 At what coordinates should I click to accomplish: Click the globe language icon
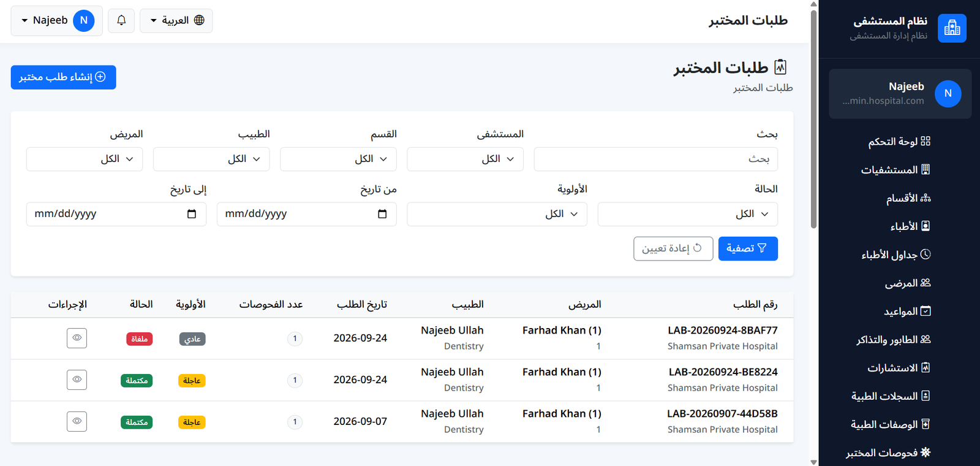(x=199, y=20)
